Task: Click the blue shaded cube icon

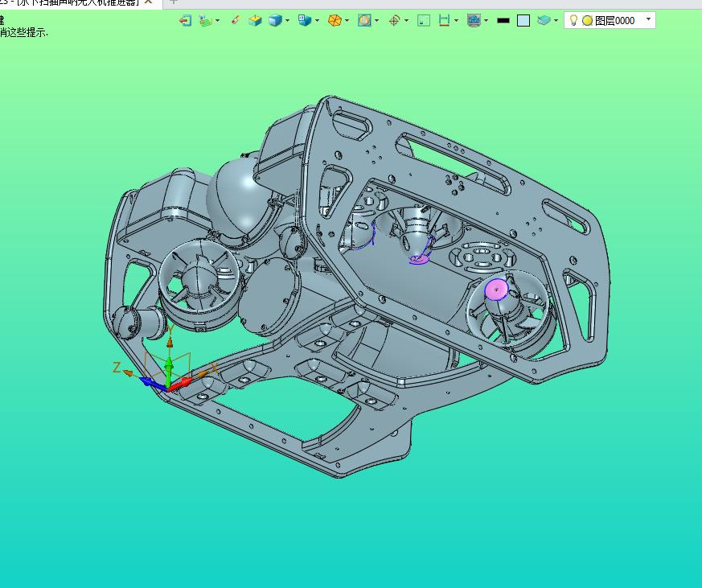Action: (x=275, y=20)
